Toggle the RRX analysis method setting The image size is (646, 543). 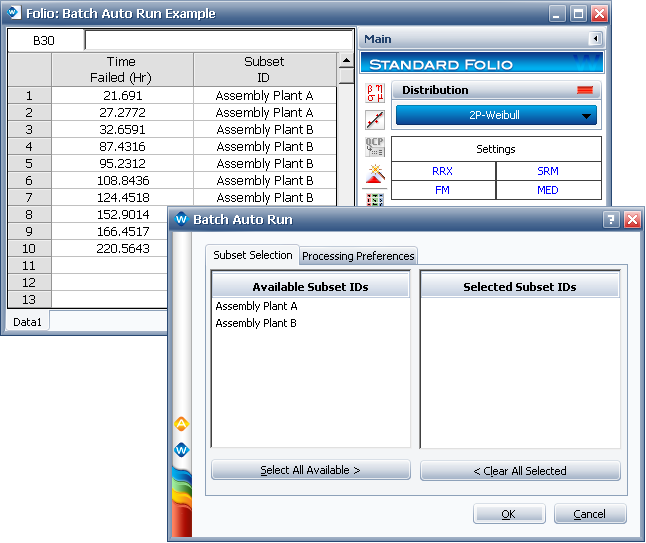[x=442, y=171]
